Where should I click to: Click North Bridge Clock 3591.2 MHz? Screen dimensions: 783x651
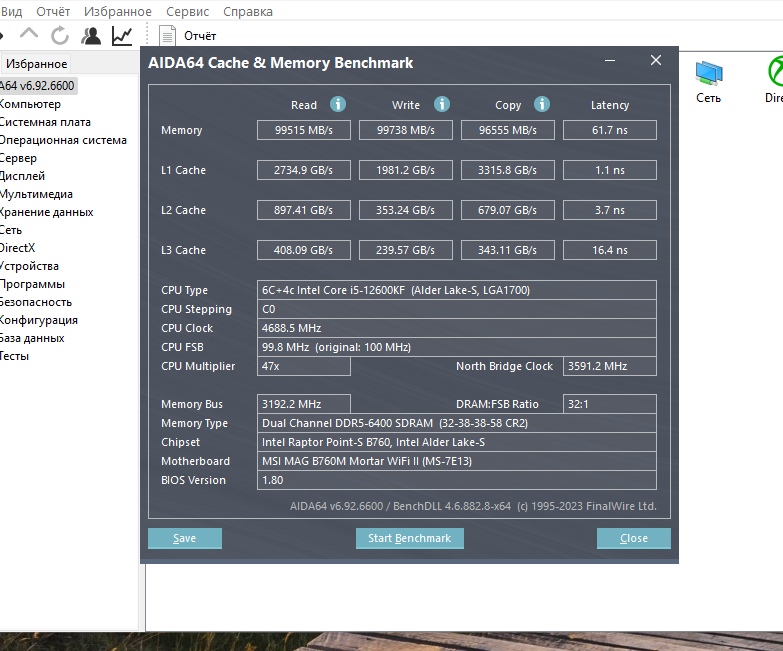(x=610, y=366)
